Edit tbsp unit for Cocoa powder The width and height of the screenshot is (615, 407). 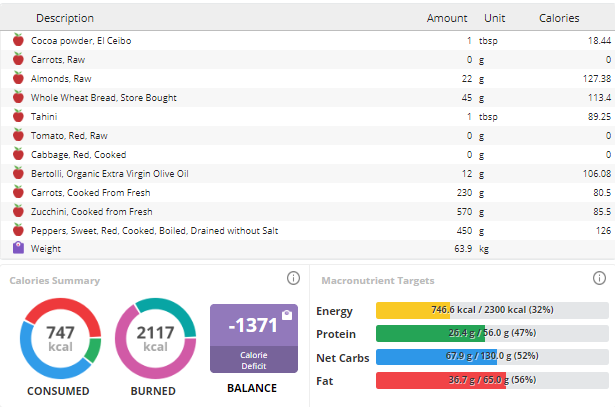488,41
